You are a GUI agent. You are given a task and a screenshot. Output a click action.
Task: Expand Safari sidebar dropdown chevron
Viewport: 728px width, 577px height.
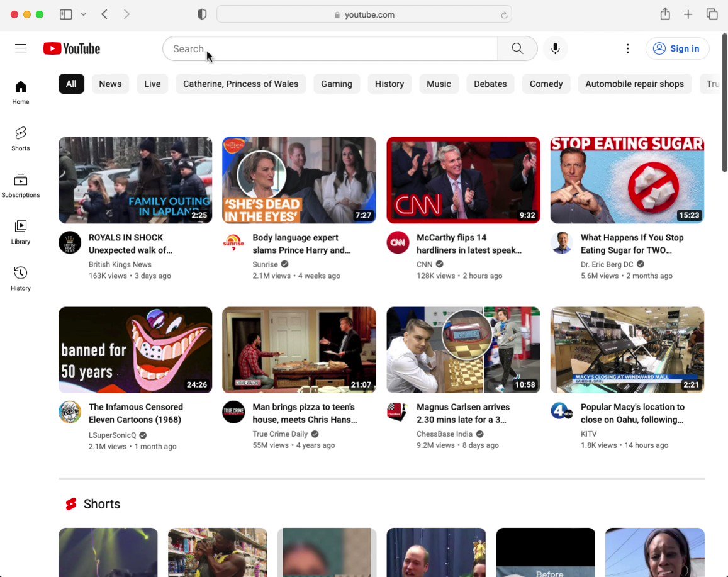coord(84,14)
